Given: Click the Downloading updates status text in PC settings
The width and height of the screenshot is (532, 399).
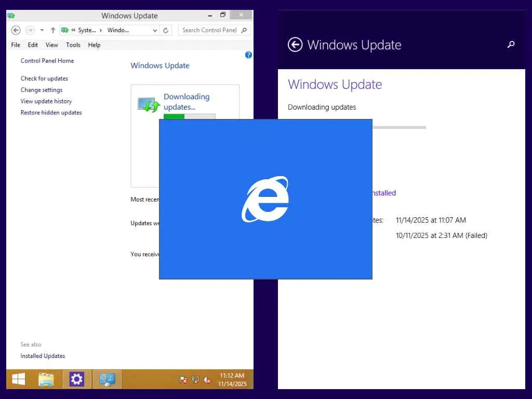Looking at the screenshot, I should click(322, 107).
